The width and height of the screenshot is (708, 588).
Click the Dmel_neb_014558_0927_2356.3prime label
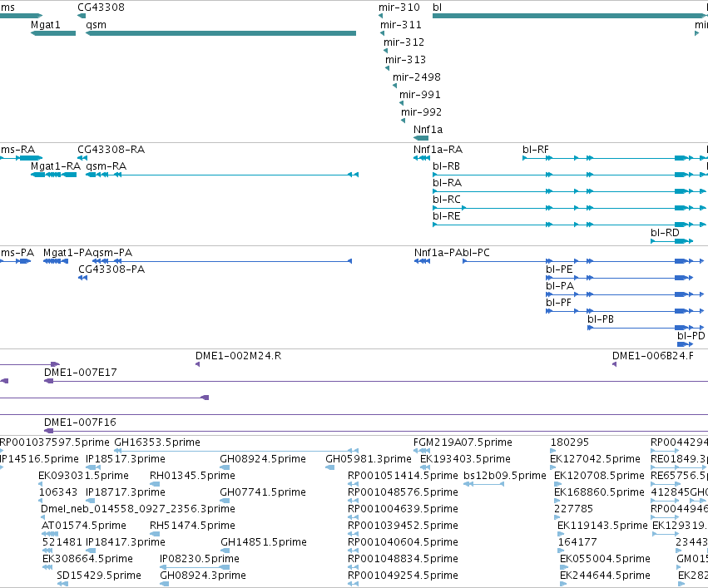tap(138, 509)
